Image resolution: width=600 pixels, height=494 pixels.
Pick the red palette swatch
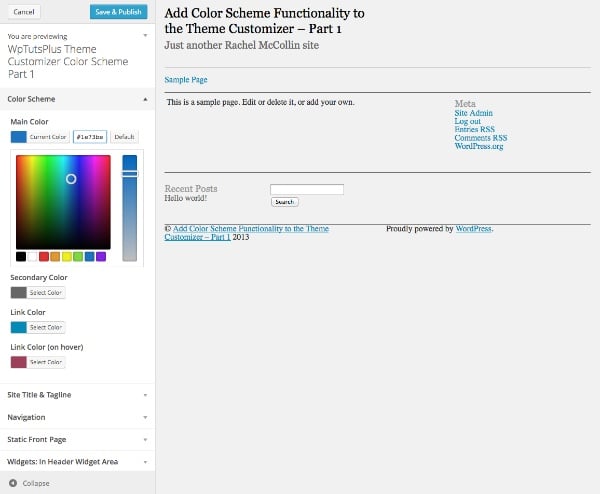click(x=44, y=256)
